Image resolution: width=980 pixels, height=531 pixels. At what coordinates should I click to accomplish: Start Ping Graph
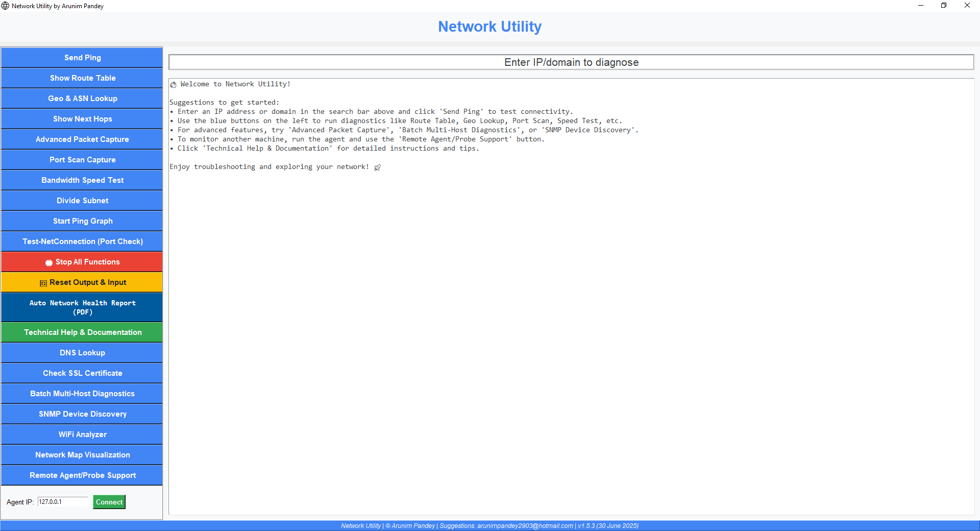point(82,221)
